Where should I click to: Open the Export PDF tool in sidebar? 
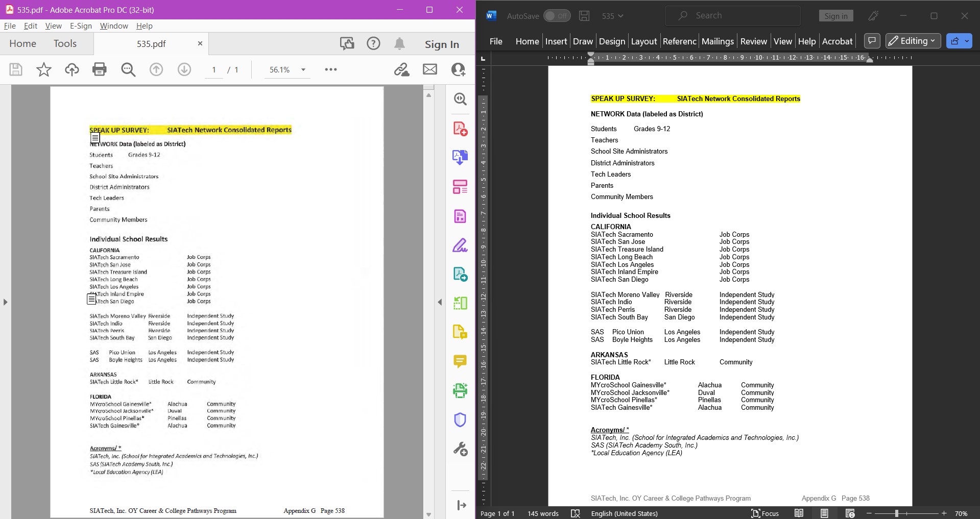click(460, 157)
